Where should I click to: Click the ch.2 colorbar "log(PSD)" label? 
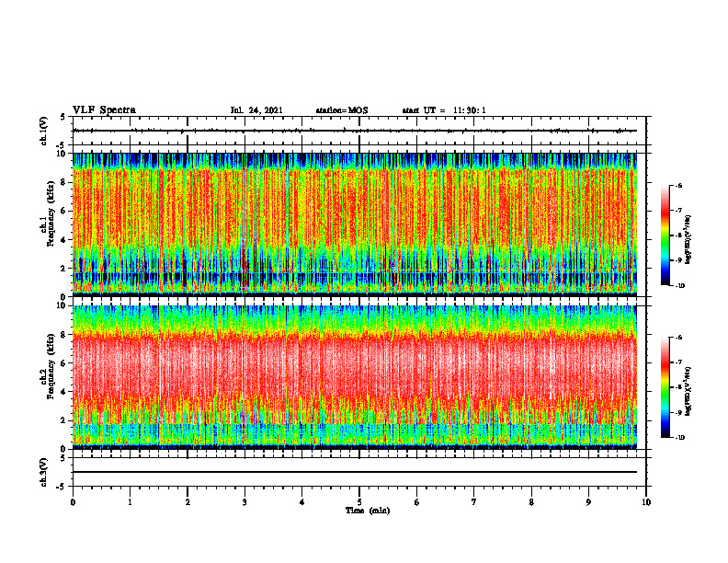coord(688,391)
